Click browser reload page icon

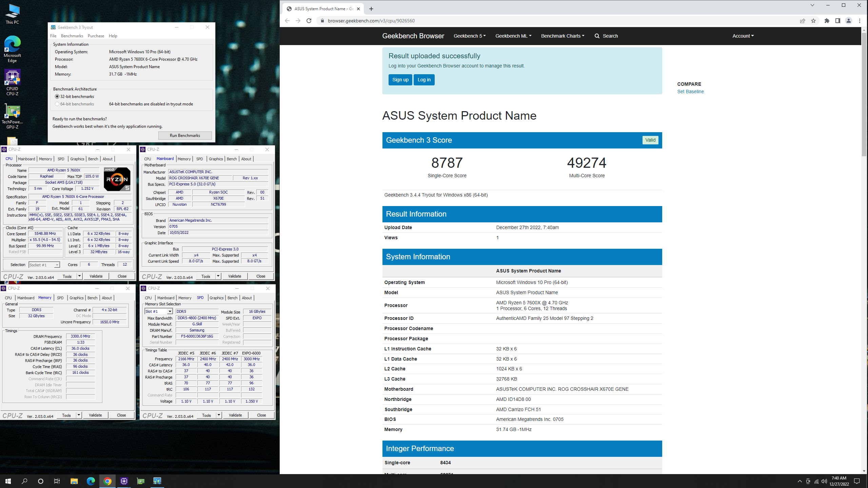[309, 21]
